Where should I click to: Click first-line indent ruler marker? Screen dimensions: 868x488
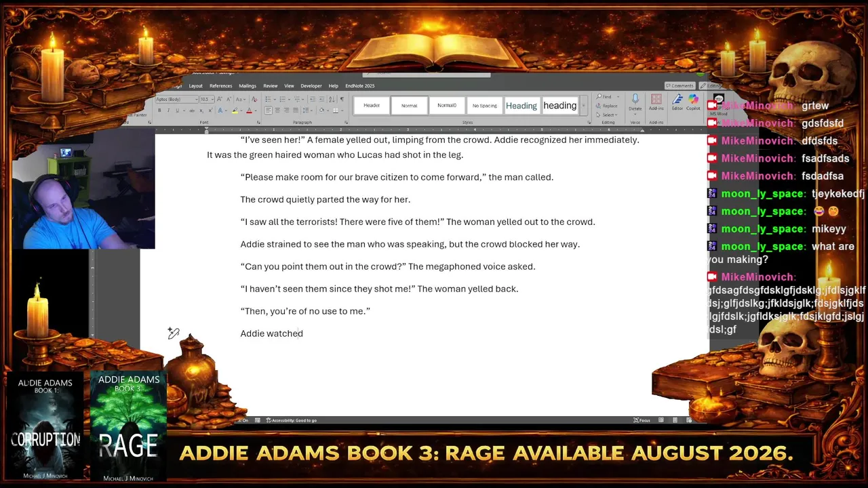click(x=206, y=128)
